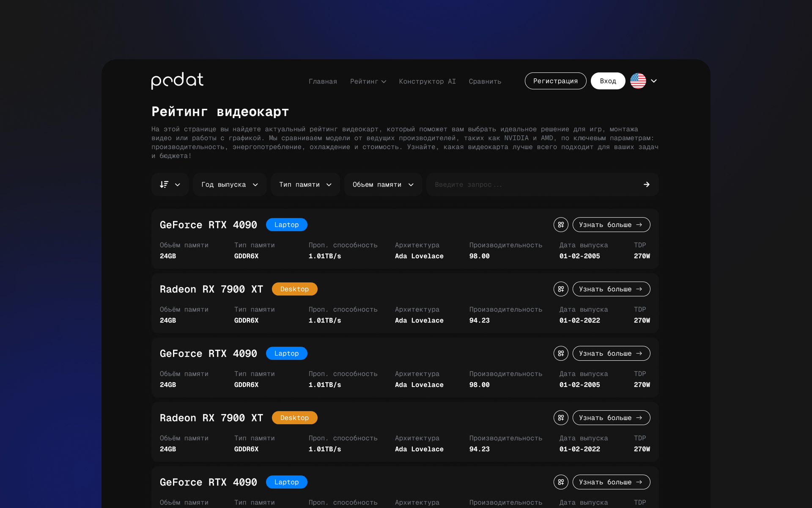The width and height of the screenshot is (812, 508).
Task: Click the Регистрация button
Action: point(555,81)
